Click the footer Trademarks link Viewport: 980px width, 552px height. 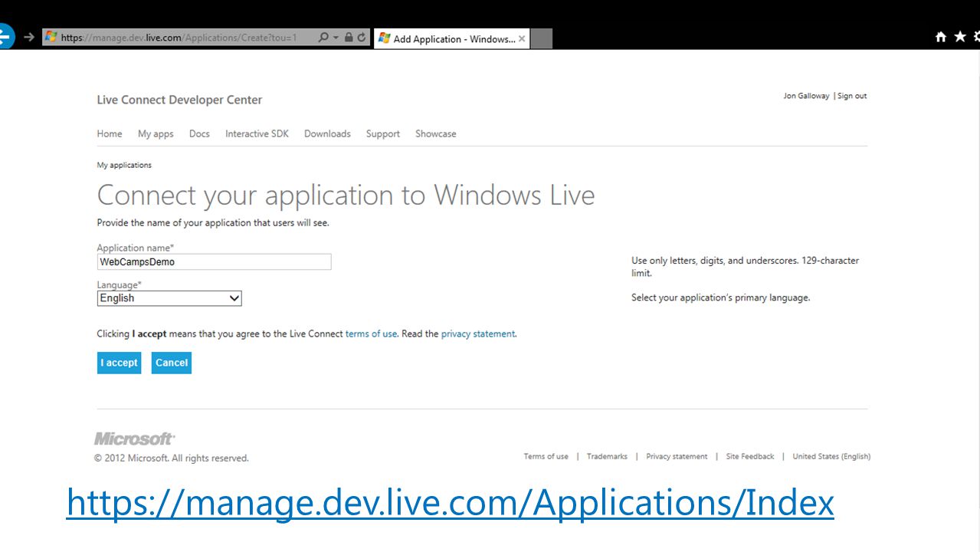(607, 456)
